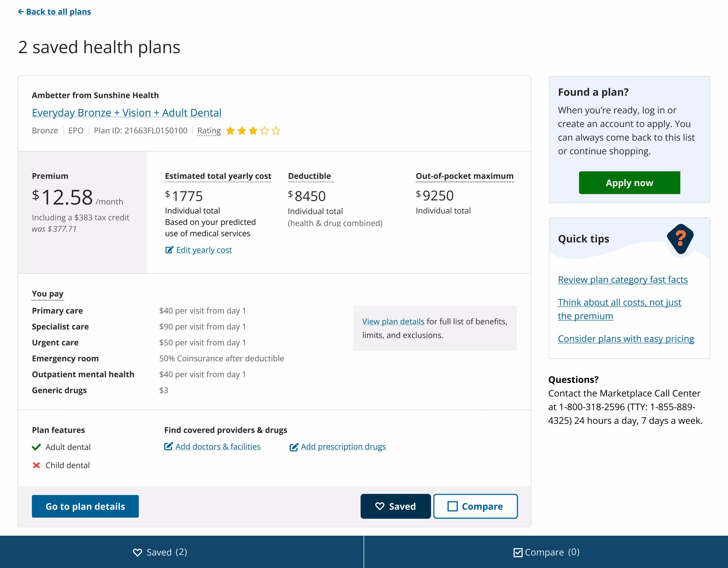
Task: Click the checkbox icon in the Compare (0) bar
Action: [x=518, y=553]
